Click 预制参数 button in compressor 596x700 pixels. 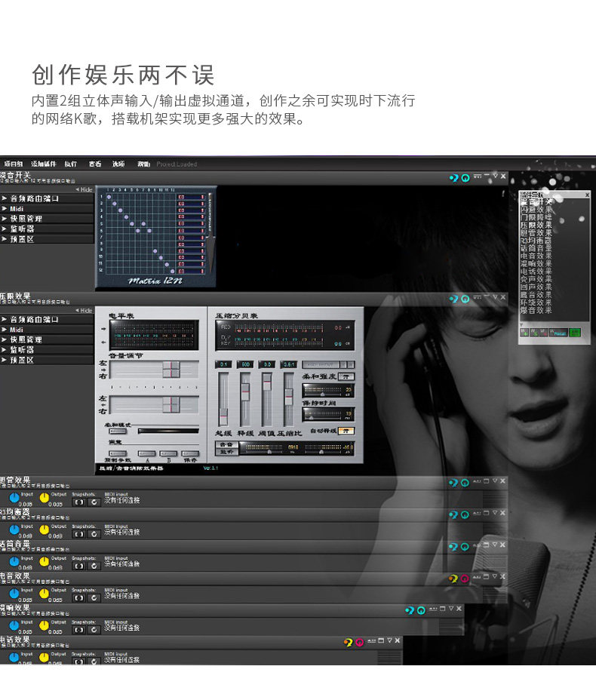pos(118,453)
